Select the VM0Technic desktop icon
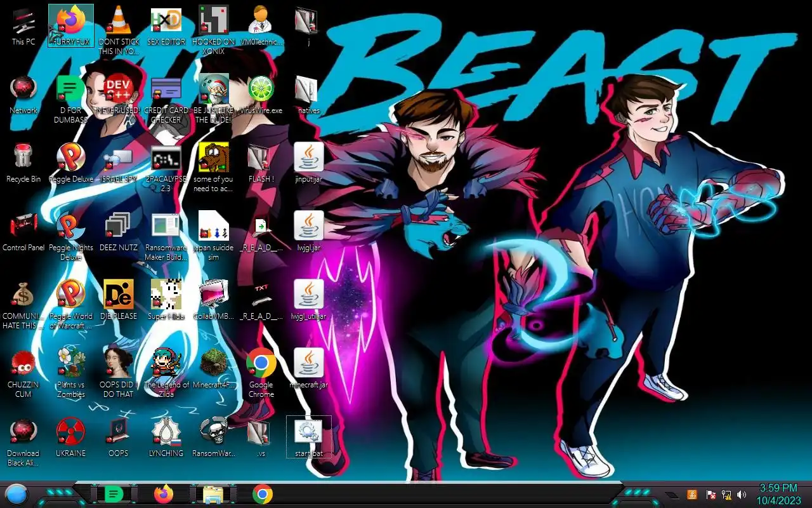812x508 pixels. click(x=261, y=26)
